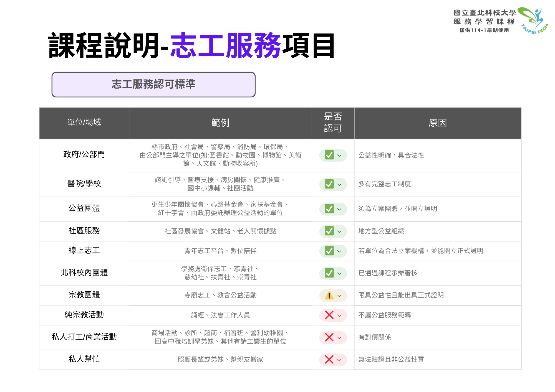Open dropdown arrow in 北科校內團體 row
Image resolution: width=555 pixels, height=392 pixels.
pyautogui.click(x=339, y=274)
